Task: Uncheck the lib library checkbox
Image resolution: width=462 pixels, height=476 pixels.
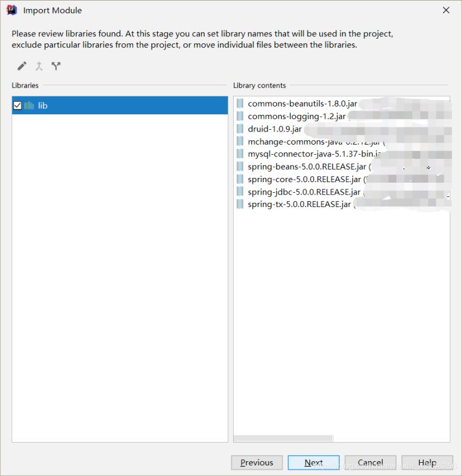Action: pyautogui.click(x=17, y=105)
